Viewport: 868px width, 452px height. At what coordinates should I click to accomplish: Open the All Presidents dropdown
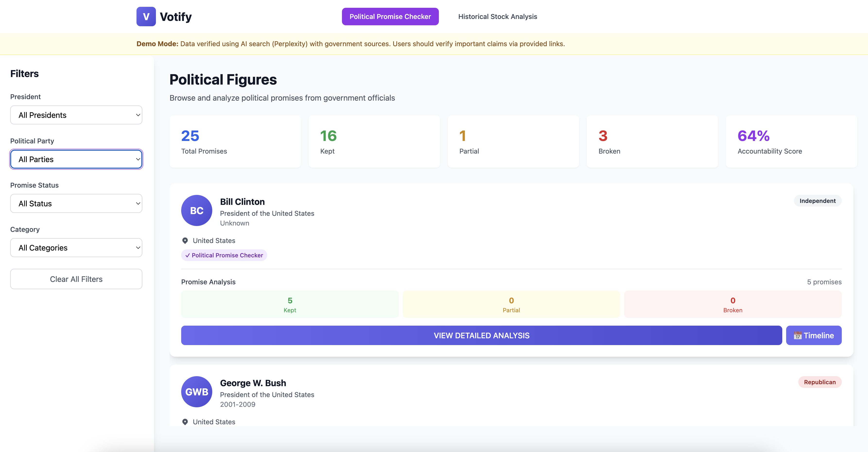coord(76,115)
